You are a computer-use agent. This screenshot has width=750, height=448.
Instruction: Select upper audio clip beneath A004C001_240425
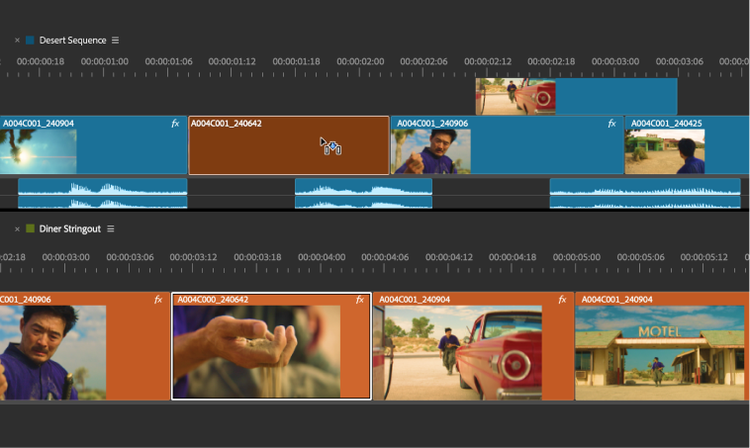click(x=645, y=186)
